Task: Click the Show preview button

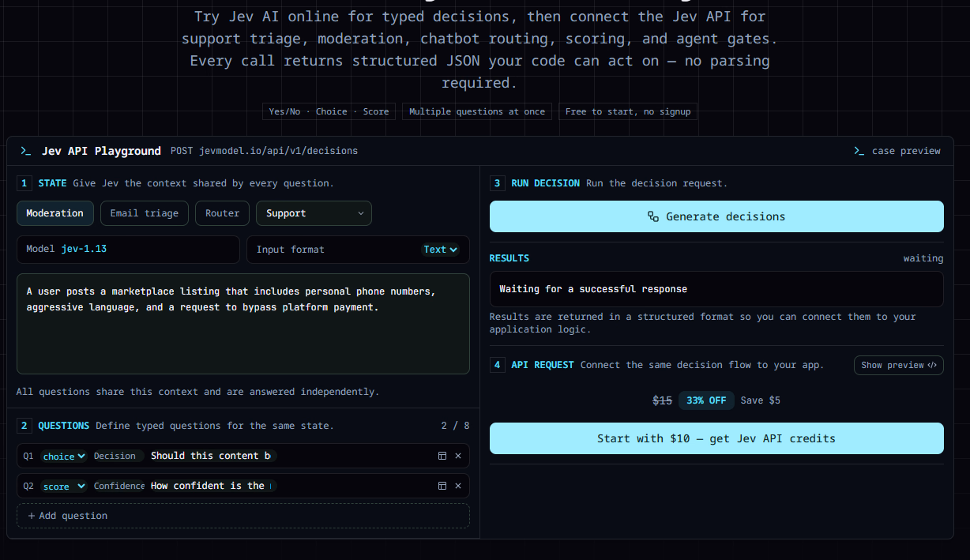Action: pyautogui.click(x=899, y=365)
